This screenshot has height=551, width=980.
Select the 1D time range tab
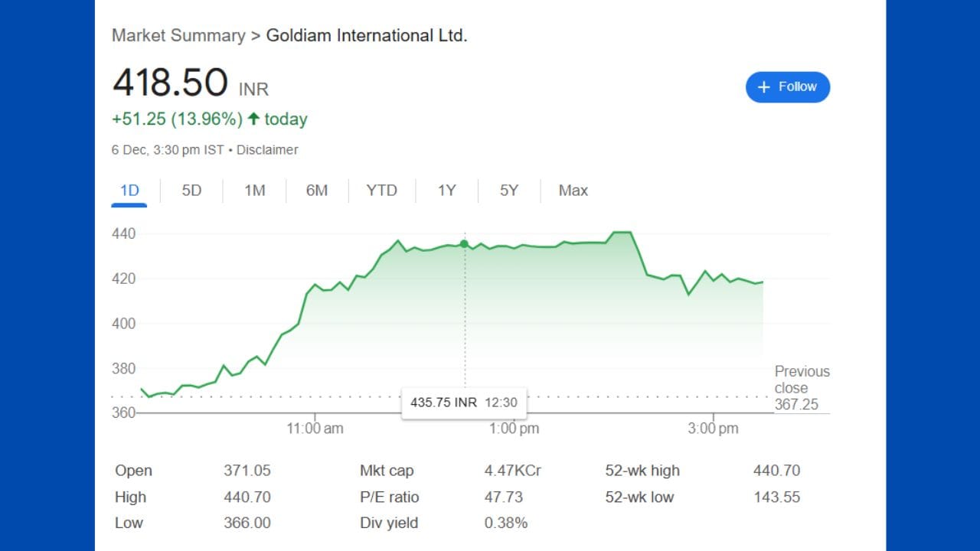pos(129,191)
